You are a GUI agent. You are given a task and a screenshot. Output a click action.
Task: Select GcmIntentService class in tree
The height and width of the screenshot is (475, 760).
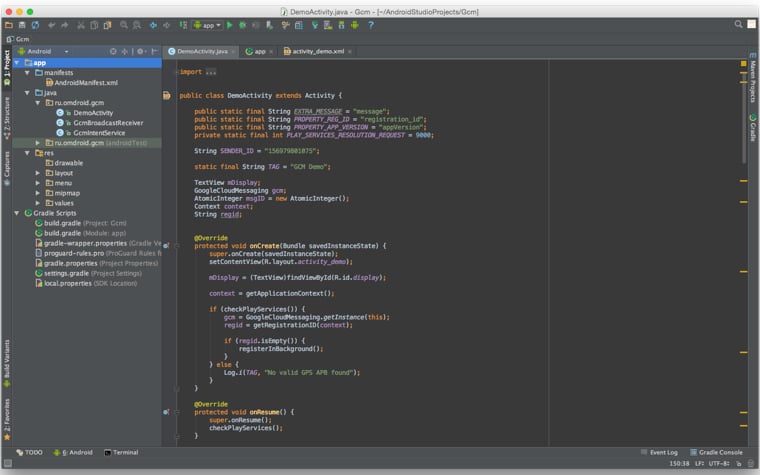[92, 133]
